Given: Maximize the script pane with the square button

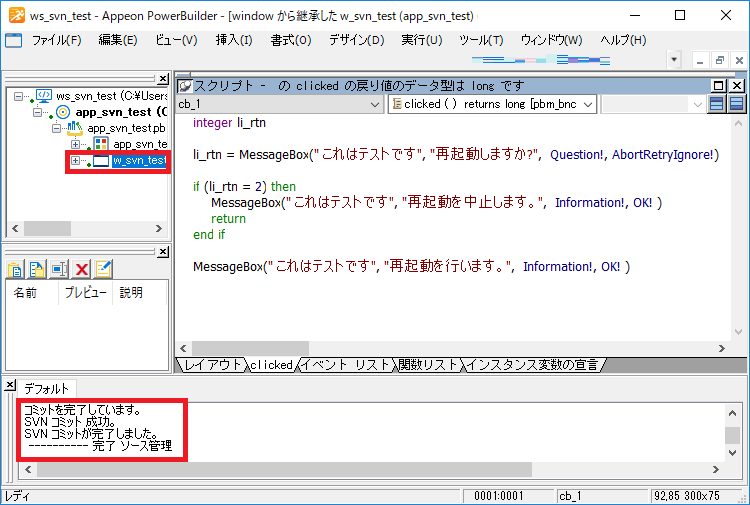Looking at the screenshot, I should (718, 86).
